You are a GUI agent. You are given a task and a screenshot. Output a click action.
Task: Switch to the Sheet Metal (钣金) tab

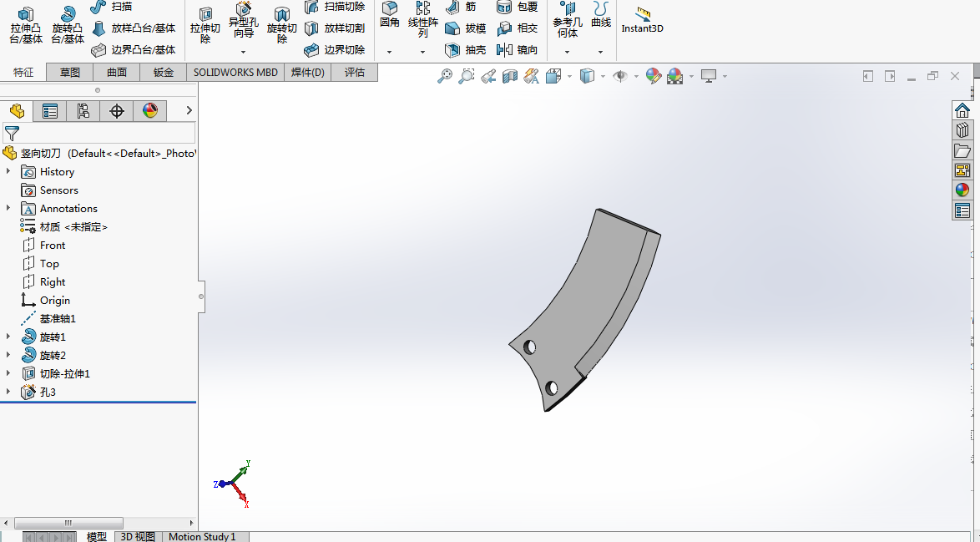[163, 73]
